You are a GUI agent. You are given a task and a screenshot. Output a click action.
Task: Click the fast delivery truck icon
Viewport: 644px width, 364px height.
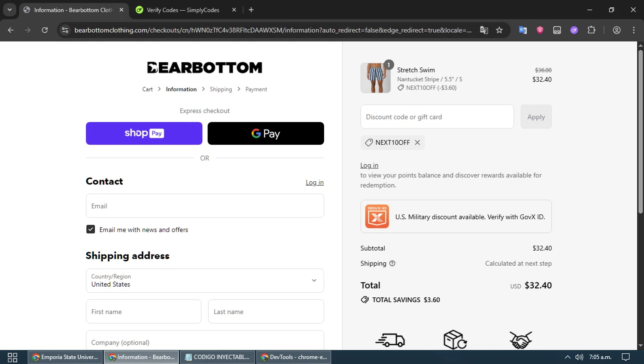click(x=390, y=340)
